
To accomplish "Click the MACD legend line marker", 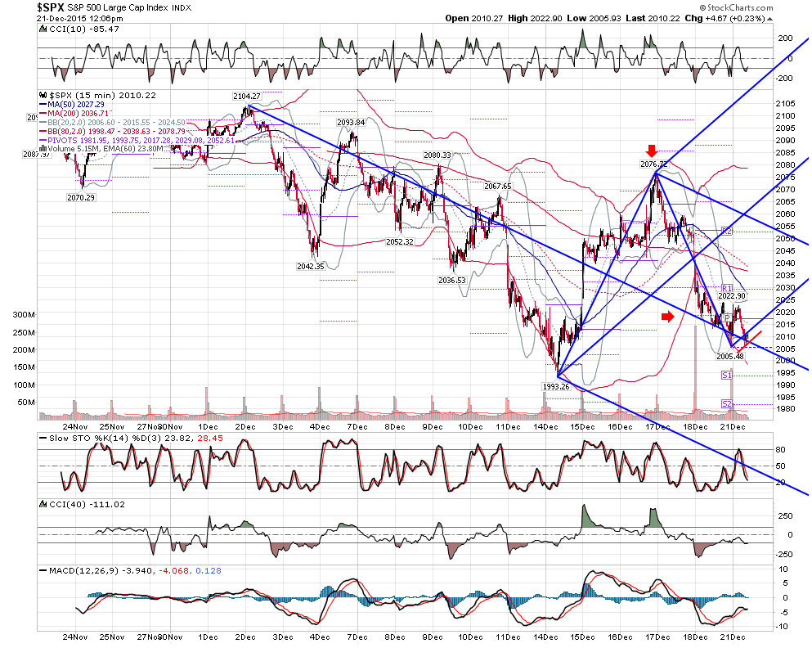I will (43, 571).
